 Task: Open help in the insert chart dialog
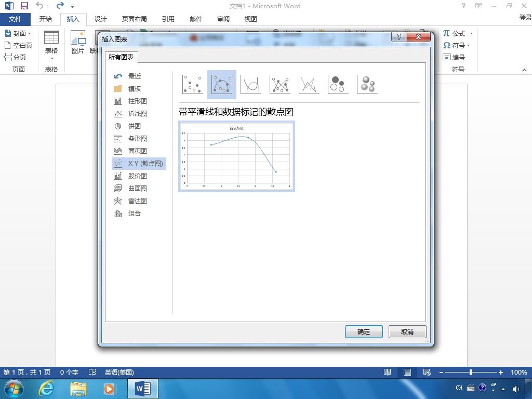click(x=398, y=37)
